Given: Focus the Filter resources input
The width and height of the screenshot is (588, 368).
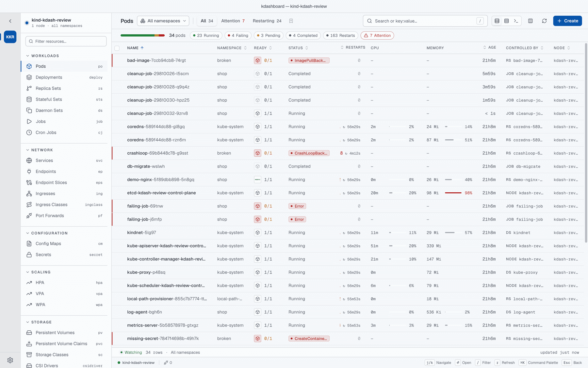Looking at the screenshot, I should (66, 41).
